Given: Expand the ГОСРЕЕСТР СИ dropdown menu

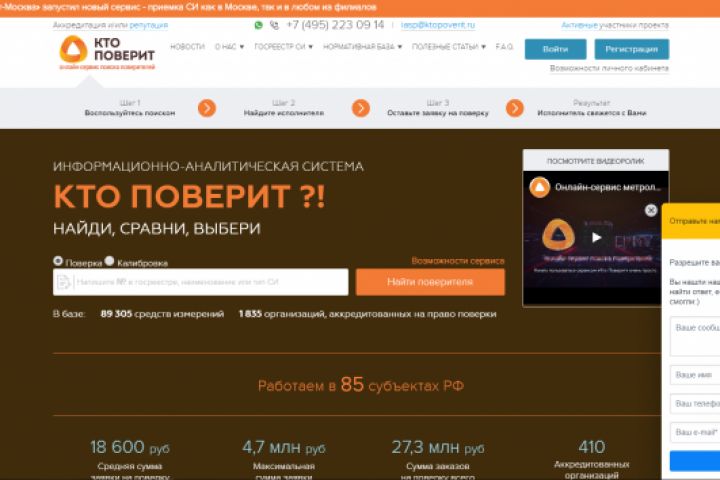Looking at the screenshot, I should 283,47.
